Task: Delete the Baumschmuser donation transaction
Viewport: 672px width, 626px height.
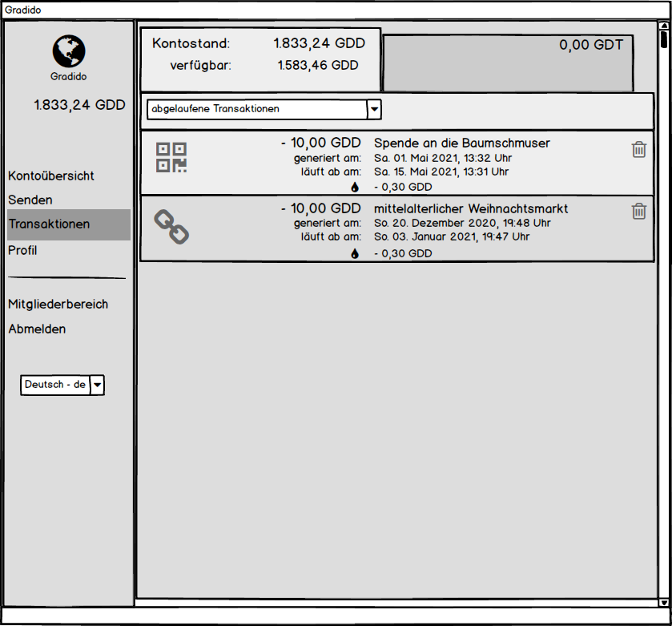Action: click(638, 150)
